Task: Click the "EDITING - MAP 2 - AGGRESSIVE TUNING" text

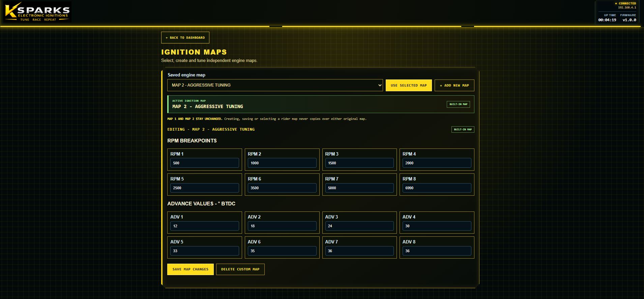Action: 211,129
